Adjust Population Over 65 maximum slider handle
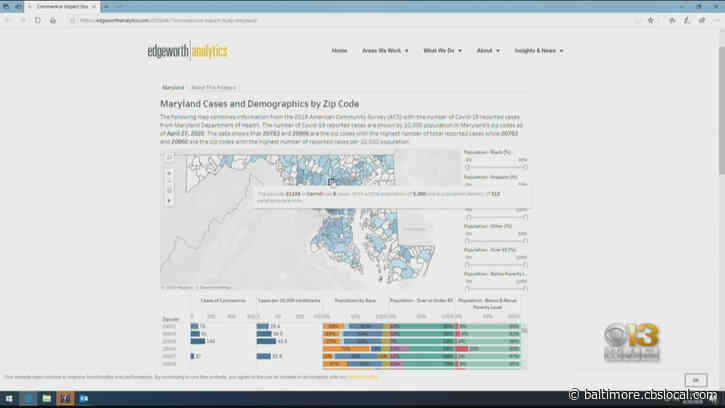Screen dimensions: 725x408 525,265
